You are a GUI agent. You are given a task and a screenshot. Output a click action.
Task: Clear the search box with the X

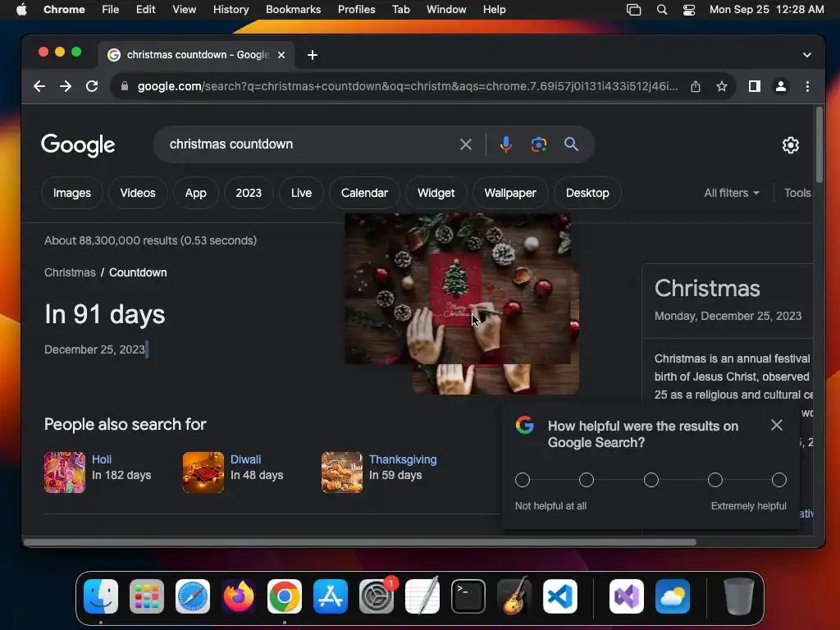point(466,144)
